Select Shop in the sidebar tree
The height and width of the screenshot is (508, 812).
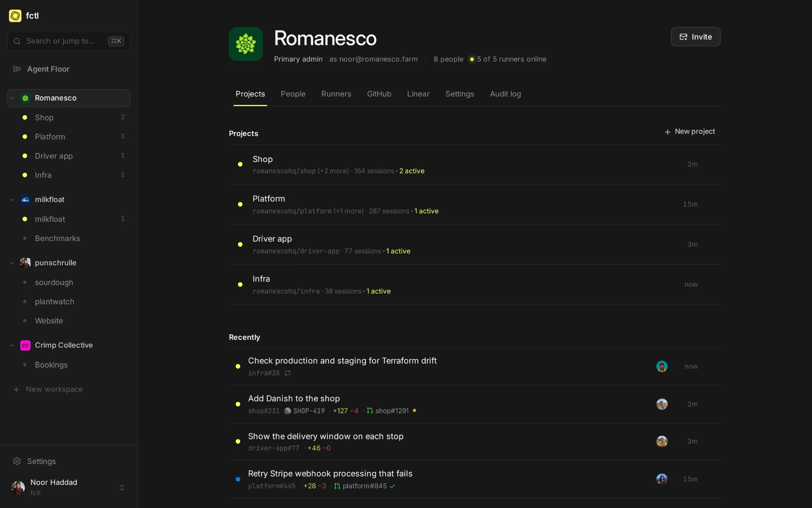pyautogui.click(x=68, y=117)
